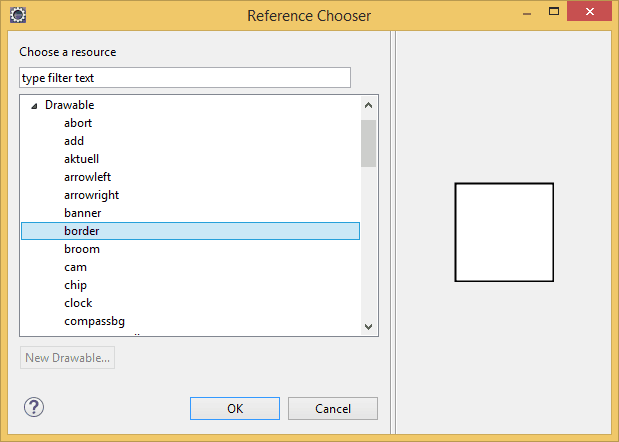Click the border preview image thumbnail
This screenshot has width=619, height=442.
pos(504,232)
